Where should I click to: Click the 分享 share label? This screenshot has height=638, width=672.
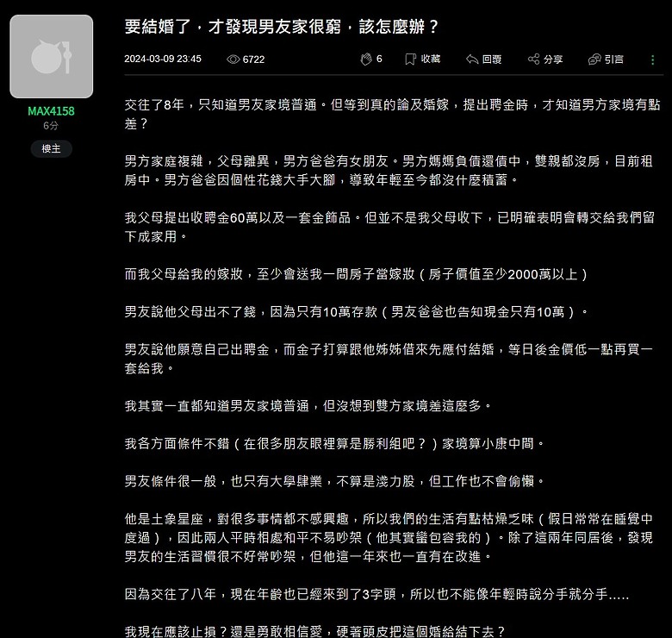click(553, 59)
